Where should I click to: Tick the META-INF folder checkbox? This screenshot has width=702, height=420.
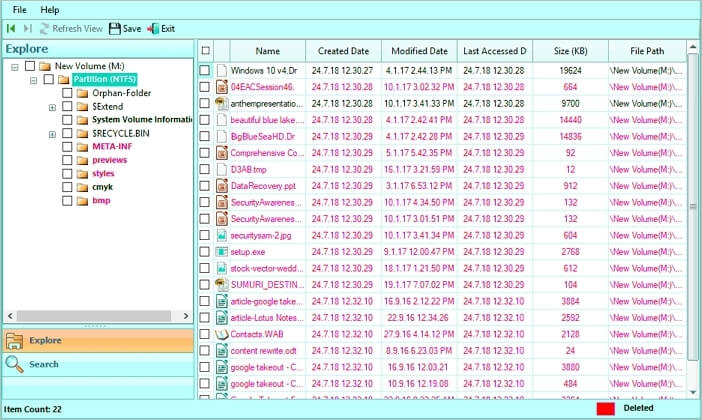(68, 147)
